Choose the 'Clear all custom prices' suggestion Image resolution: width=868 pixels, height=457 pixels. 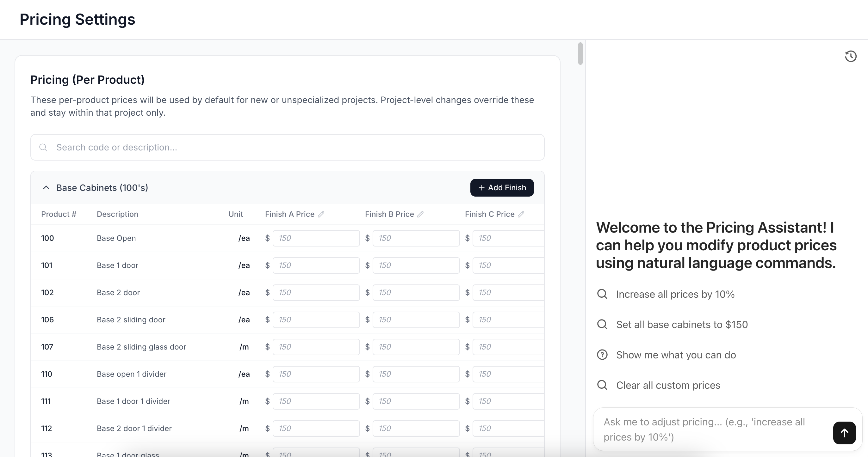point(668,385)
